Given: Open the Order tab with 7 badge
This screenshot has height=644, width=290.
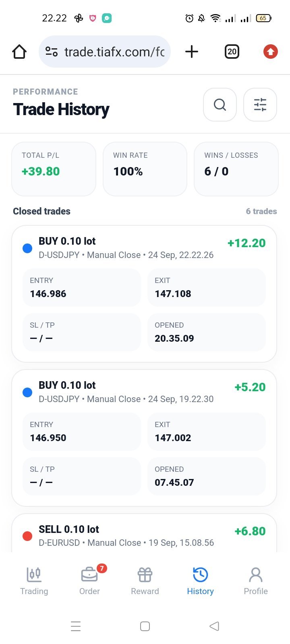Looking at the screenshot, I should [x=89, y=581].
